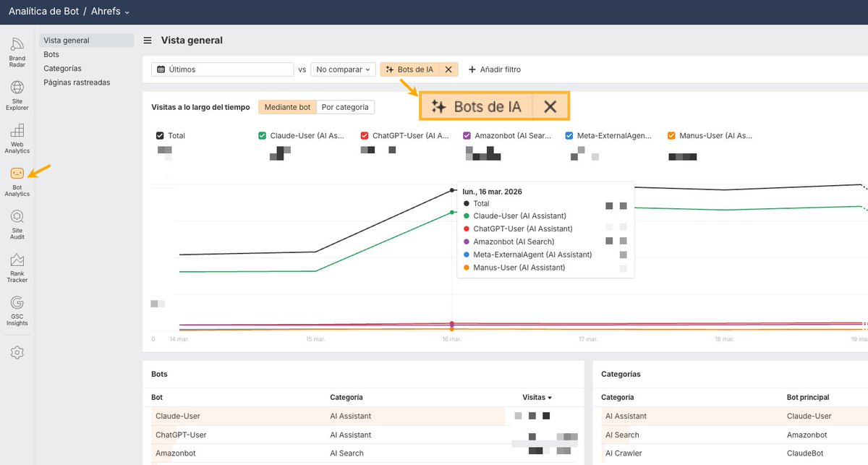The width and height of the screenshot is (868, 465).
Task: Click the 17 mar. axis label
Action: (588, 338)
